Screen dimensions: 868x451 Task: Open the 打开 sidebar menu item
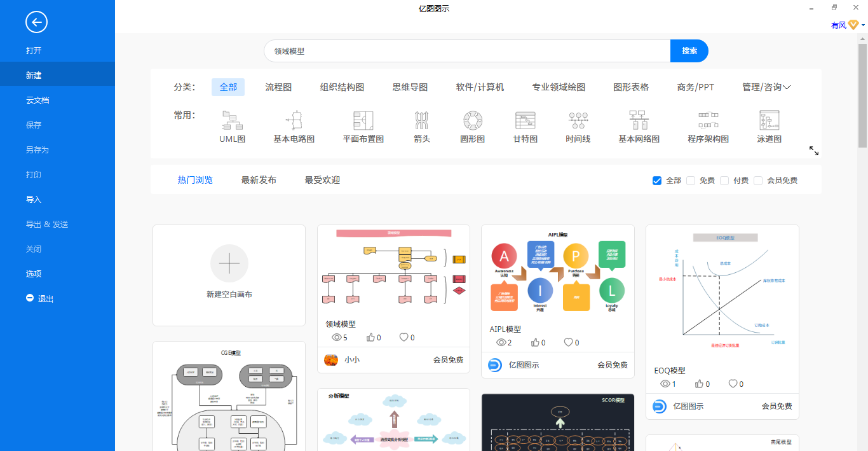57,50
